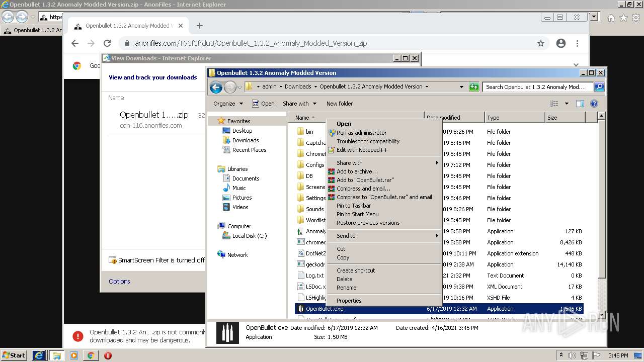The image size is (644, 362).
Task: Click the Explorer back navigation arrow
Action: 216,87
